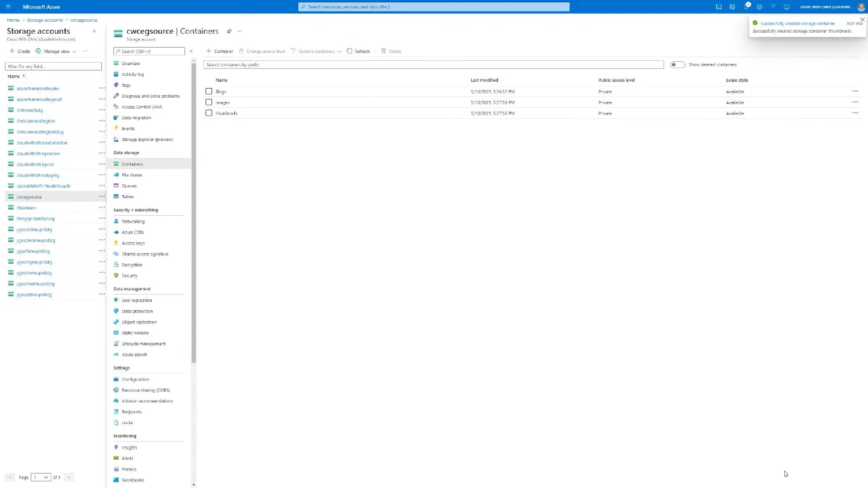Open notification title 'Successfully created storage container'
868x488 pixels.
coord(798,23)
